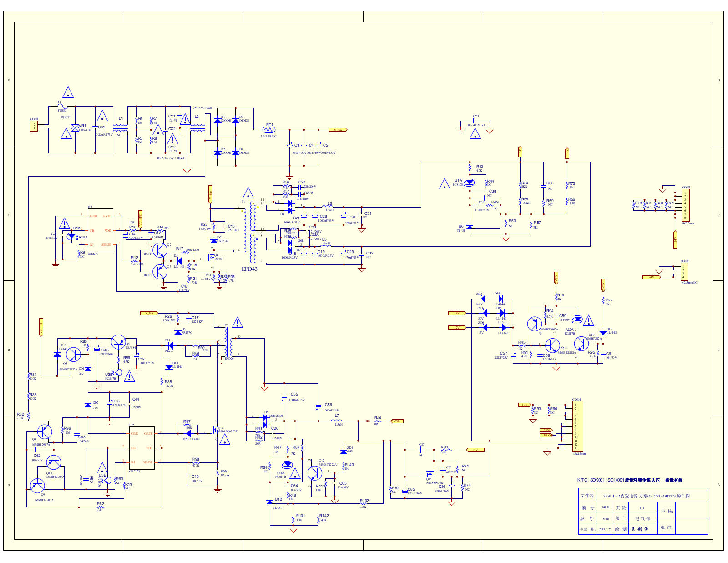Select the '3A/2.5R NC' value under RT1
This screenshot has width=728, height=563.
268,137
